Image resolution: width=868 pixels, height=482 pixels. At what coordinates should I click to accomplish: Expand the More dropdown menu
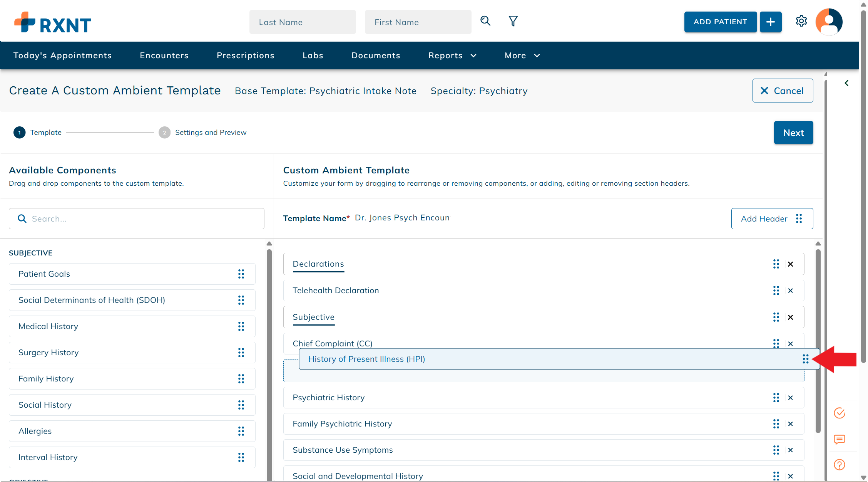(x=522, y=55)
